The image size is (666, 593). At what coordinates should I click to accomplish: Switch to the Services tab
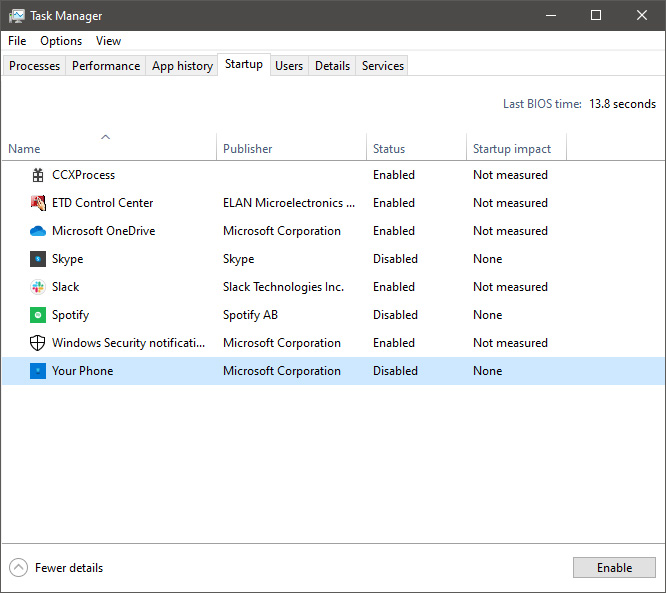click(383, 66)
